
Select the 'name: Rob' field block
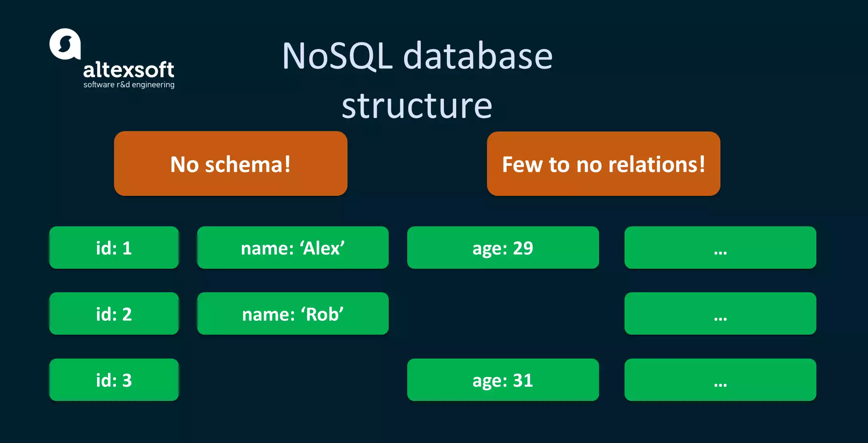coord(293,313)
